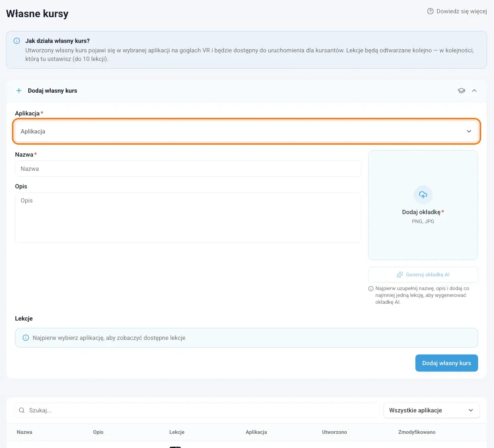
Task: Open the Aplikacja dropdown
Action: (x=247, y=131)
